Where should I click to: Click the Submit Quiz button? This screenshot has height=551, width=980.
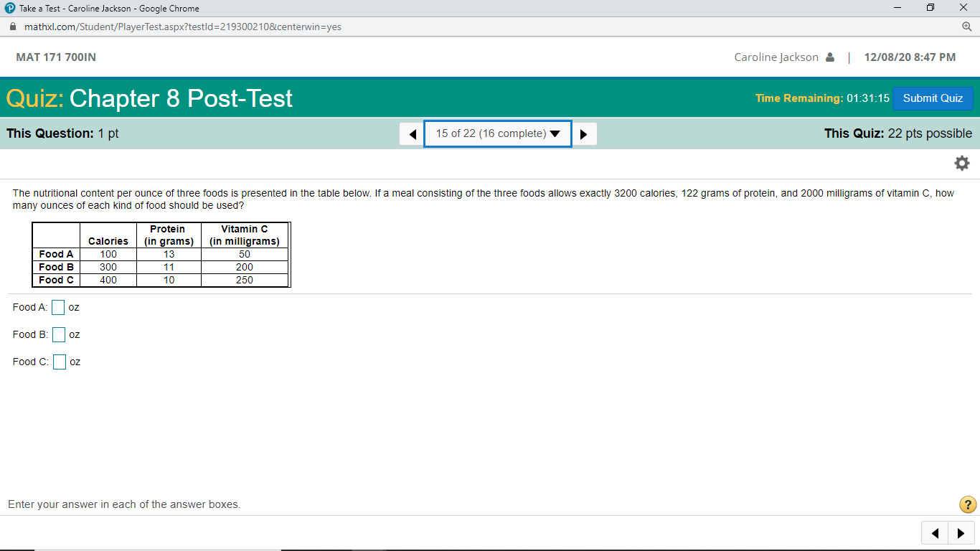point(933,98)
